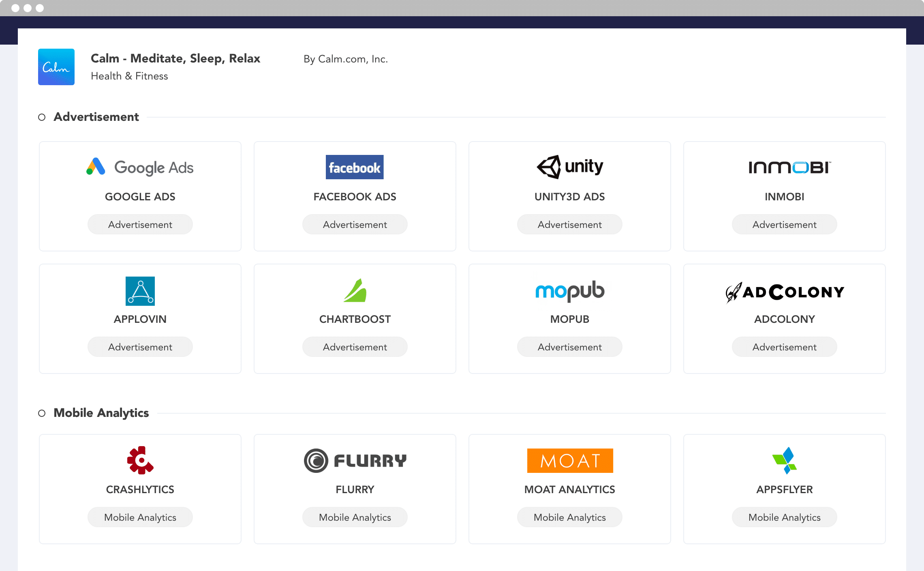The height and width of the screenshot is (571, 924).
Task: Click the MoPub logo
Action: click(x=570, y=291)
